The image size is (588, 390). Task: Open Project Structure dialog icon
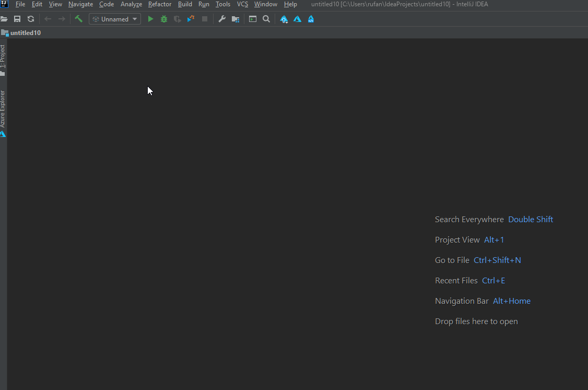click(235, 19)
